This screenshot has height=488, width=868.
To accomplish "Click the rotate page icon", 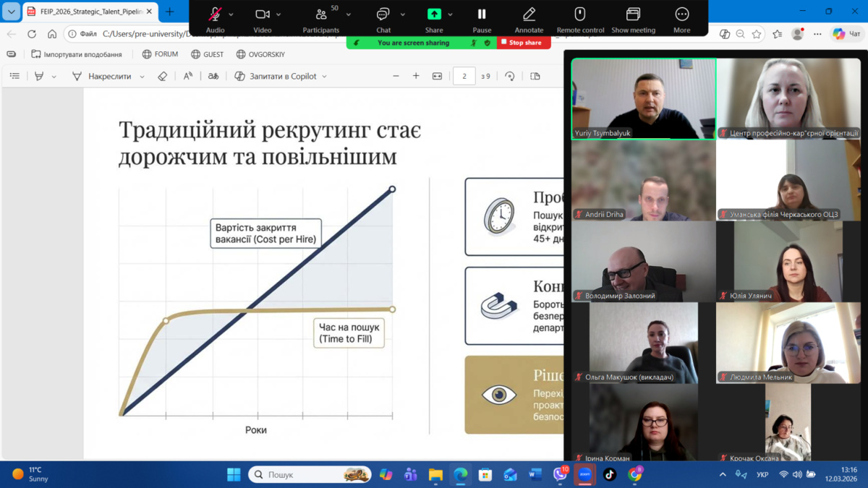I will pos(510,76).
